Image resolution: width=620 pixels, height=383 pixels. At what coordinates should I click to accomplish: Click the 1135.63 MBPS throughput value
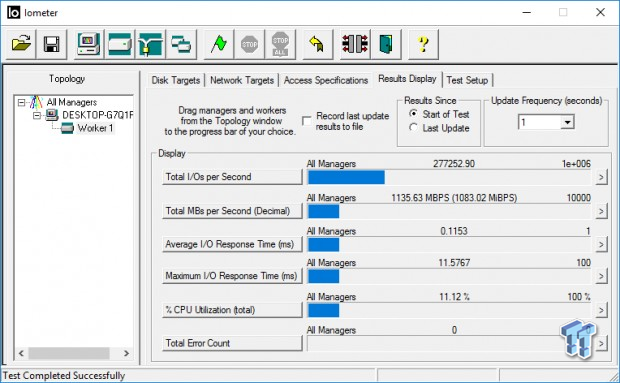[x=454, y=198]
